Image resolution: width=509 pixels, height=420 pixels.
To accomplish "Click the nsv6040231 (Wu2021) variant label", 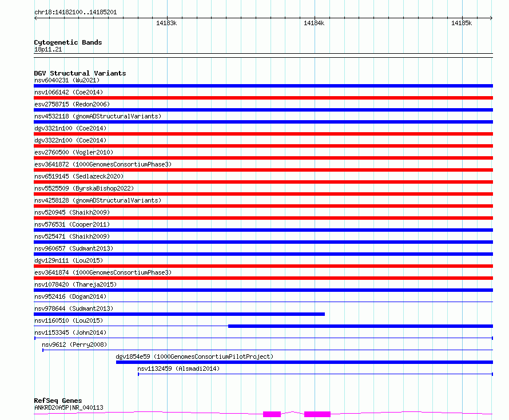I will [x=67, y=80].
